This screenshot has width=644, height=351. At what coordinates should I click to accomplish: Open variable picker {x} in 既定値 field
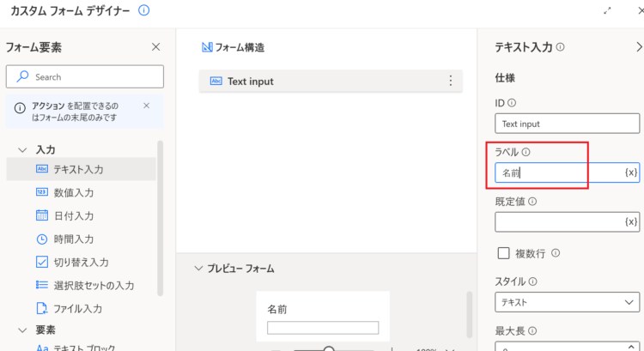[x=631, y=222]
